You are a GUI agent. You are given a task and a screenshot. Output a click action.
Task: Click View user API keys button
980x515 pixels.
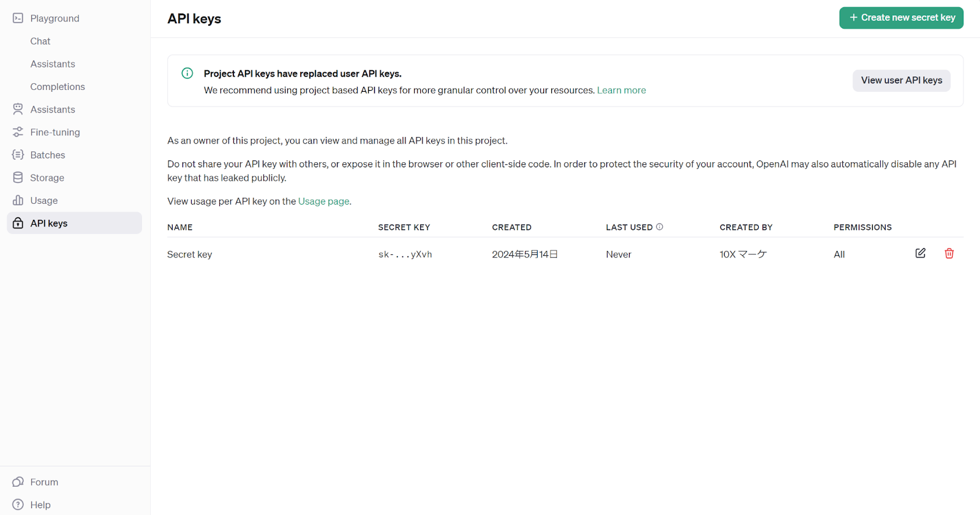[x=901, y=80]
